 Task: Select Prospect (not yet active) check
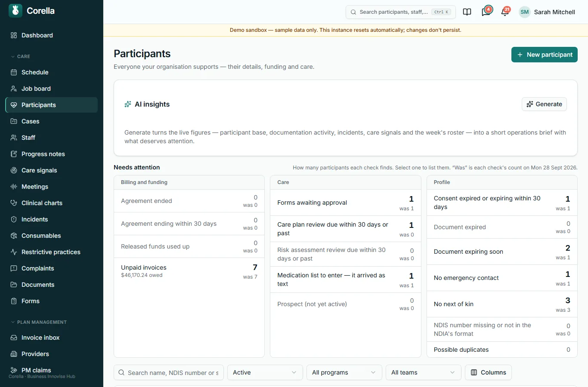[345, 304]
